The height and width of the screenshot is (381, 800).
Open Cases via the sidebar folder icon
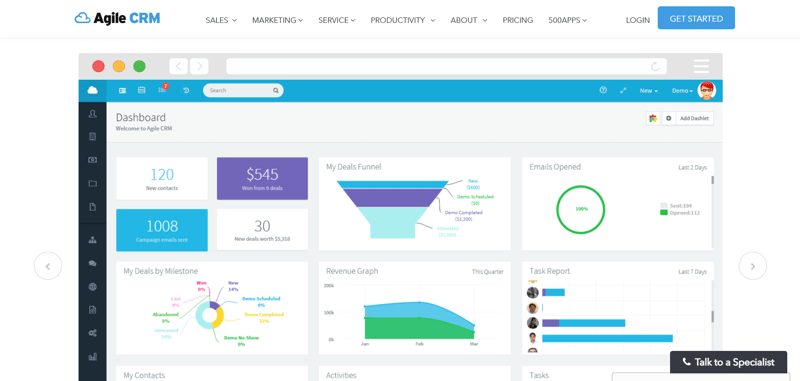tap(92, 183)
